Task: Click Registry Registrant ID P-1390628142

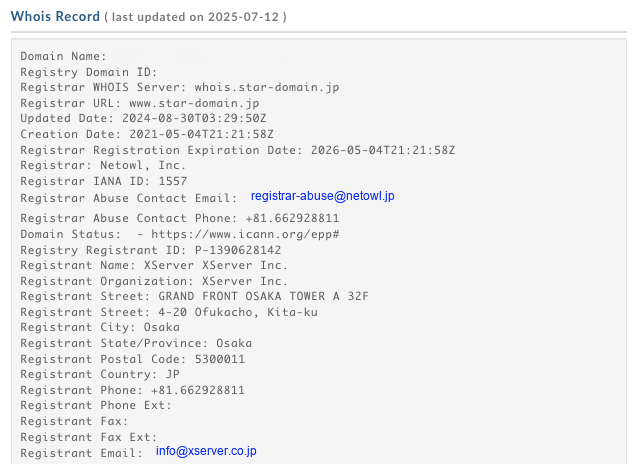Action: (x=150, y=250)
